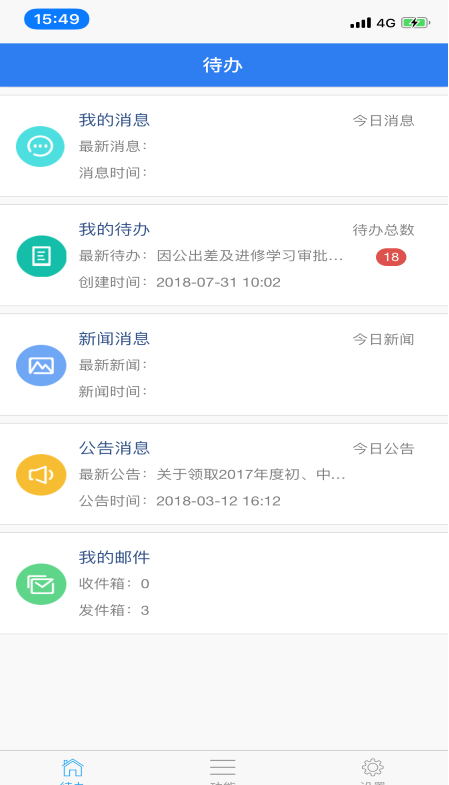The height and width of the screenshot is (785, 449).
Task: Open 我的消息 title
Action: pyautogui.click(x=114, y=120)
